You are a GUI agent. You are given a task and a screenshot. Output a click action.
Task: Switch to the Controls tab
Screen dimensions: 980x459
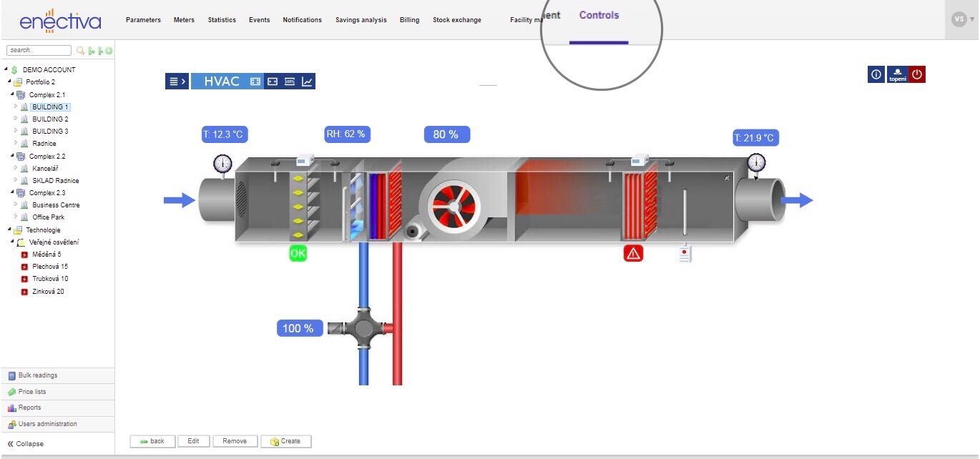click(599, 16)
